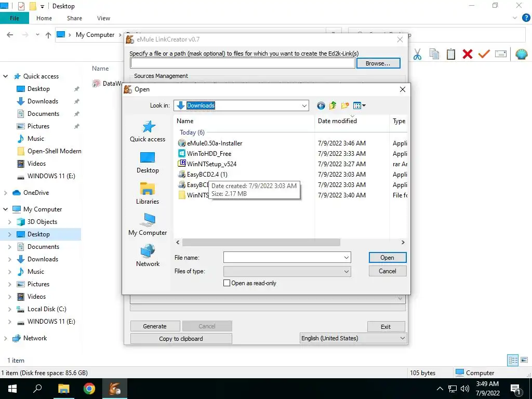Expand the Local Disk (C:) tree node
This screenshot has width=532, height=399.
10,309
